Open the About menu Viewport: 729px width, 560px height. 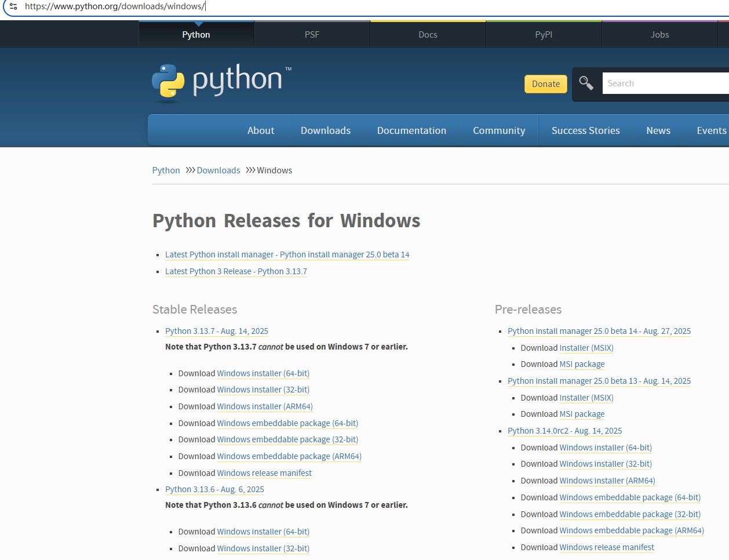click(x=261, y=130)
